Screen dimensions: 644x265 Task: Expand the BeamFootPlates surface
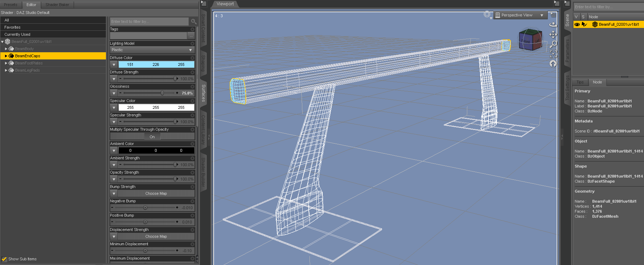(6, 63)
